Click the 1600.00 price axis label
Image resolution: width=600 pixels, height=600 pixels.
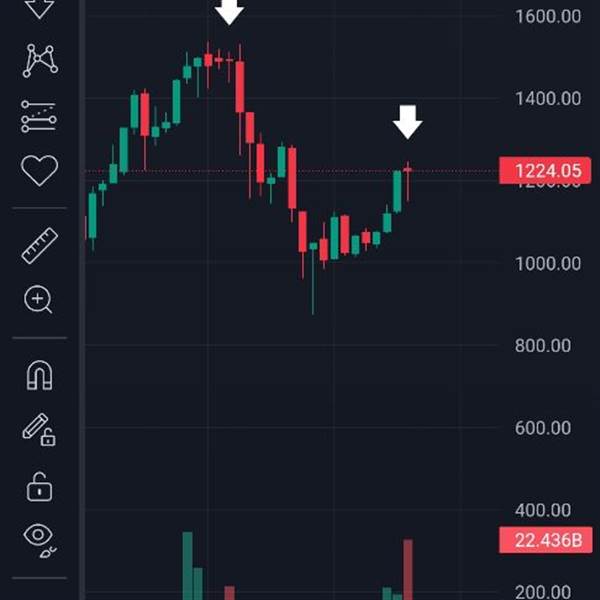click(x=548, y=16)
